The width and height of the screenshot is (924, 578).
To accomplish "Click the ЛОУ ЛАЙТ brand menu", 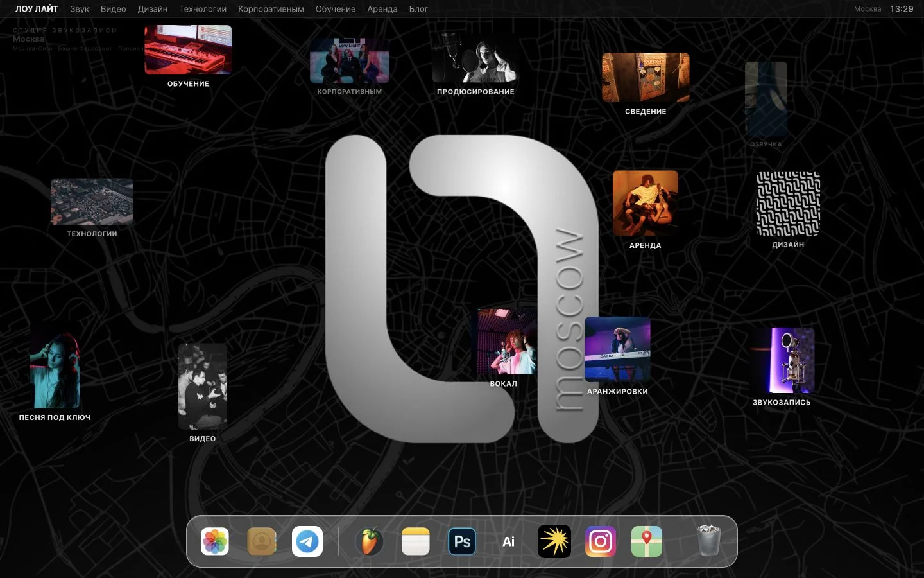I will tap(37, 9).
